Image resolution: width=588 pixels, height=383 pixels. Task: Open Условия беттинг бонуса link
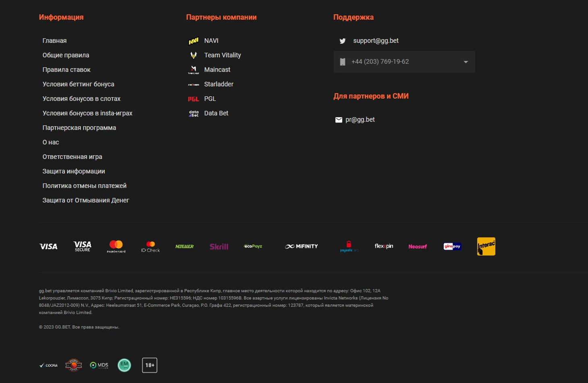click(79, 84)
